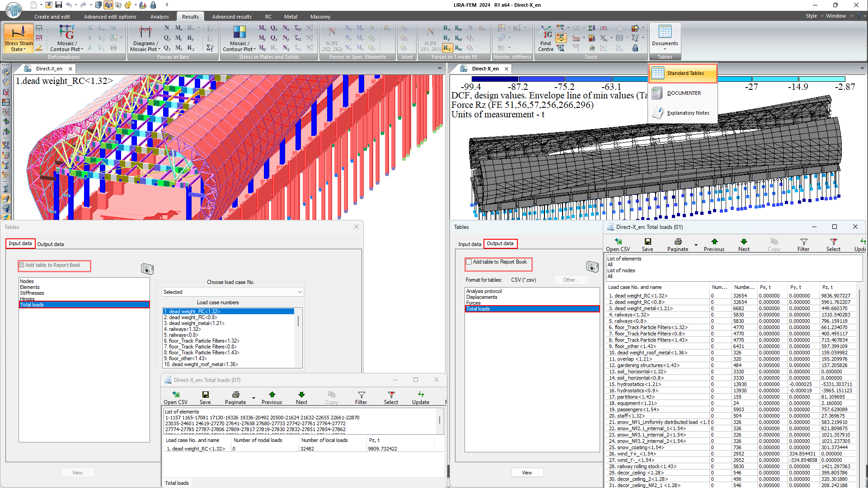Expand Paginate dropdown arrow in Total loads (07)

[x=253, y=398]
